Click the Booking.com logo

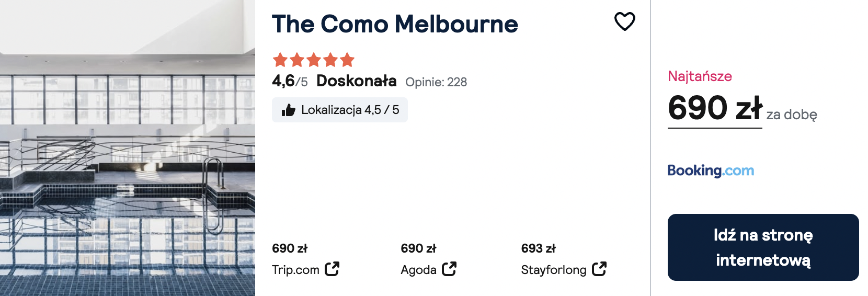pyautogui.click(x=711, y=170)
